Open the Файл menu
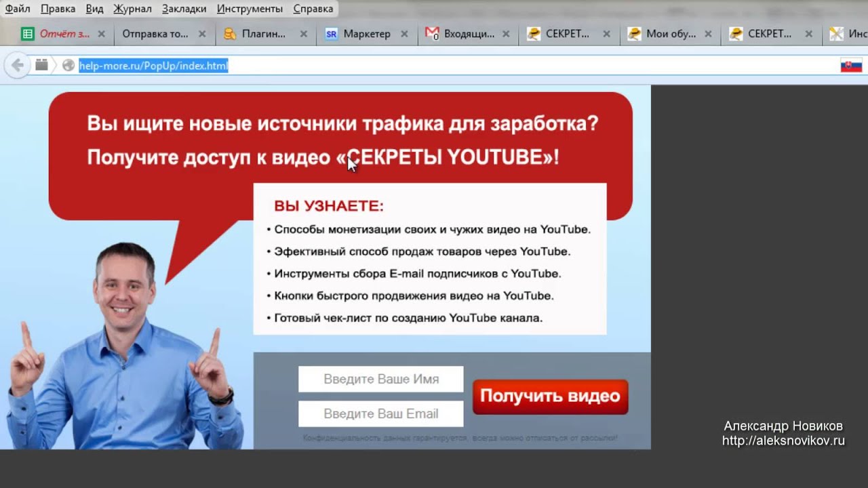 (18, 9)
